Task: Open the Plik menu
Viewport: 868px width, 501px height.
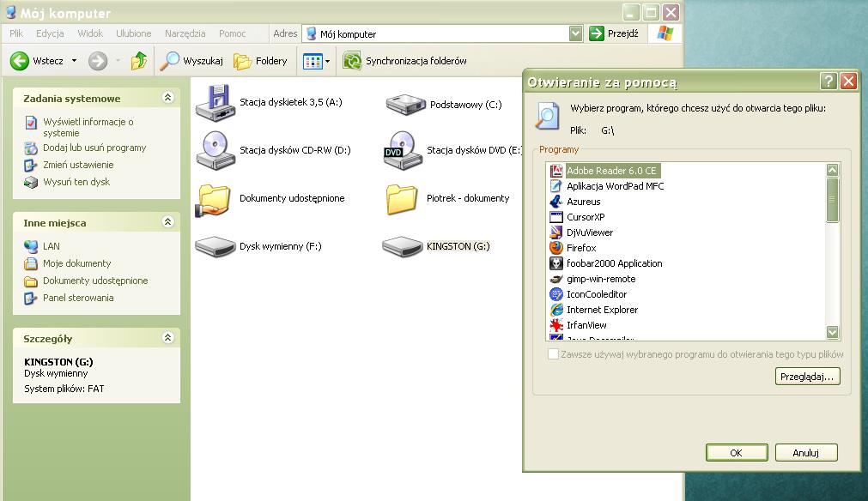Action: click(x=16, y=33)
